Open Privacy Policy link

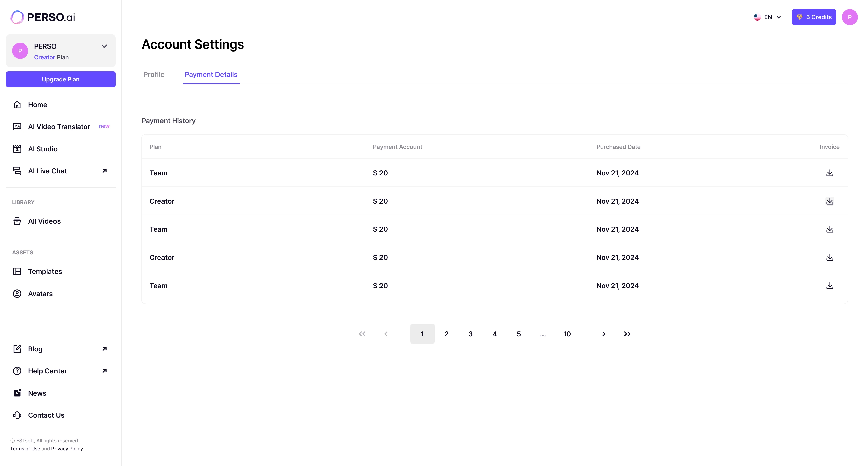coord(67,449)
